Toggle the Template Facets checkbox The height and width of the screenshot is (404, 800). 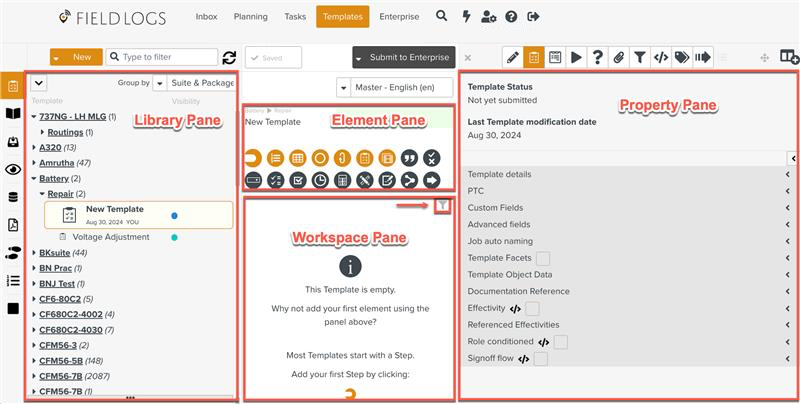543,258
